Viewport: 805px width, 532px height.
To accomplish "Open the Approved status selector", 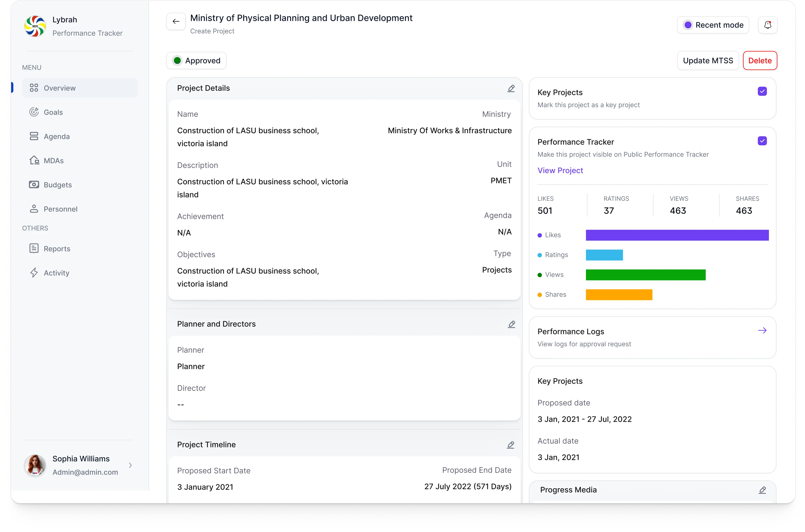I will tap(196, 61).
